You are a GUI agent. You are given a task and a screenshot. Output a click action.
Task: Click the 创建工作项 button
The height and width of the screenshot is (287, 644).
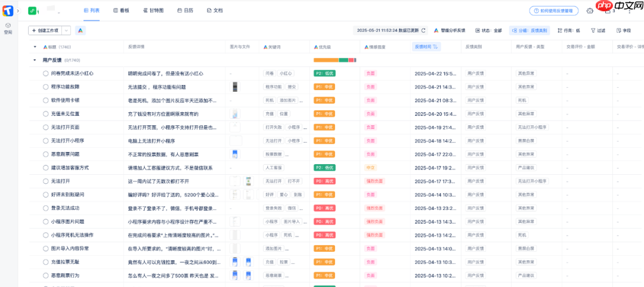pos(45,30)
